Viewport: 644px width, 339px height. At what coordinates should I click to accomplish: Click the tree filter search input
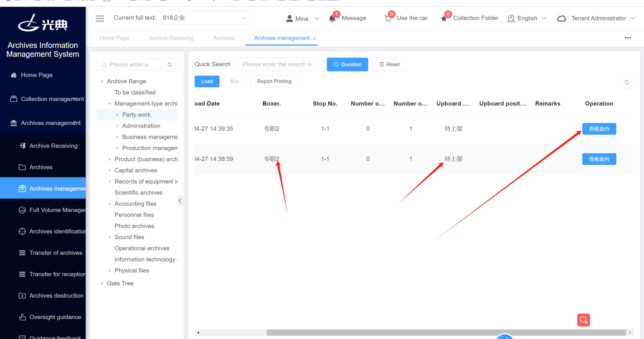[129, 65]
